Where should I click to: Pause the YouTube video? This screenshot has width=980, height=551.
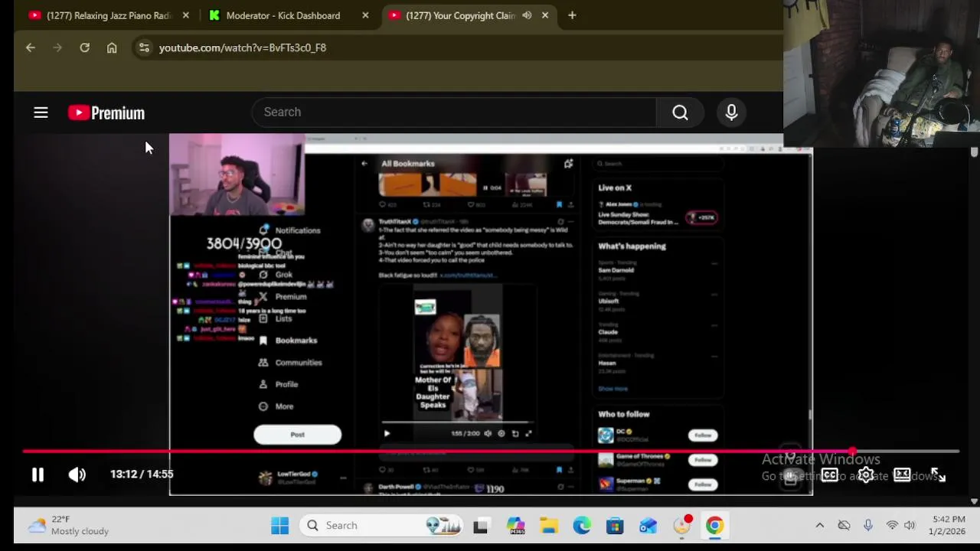click(38, 474)
